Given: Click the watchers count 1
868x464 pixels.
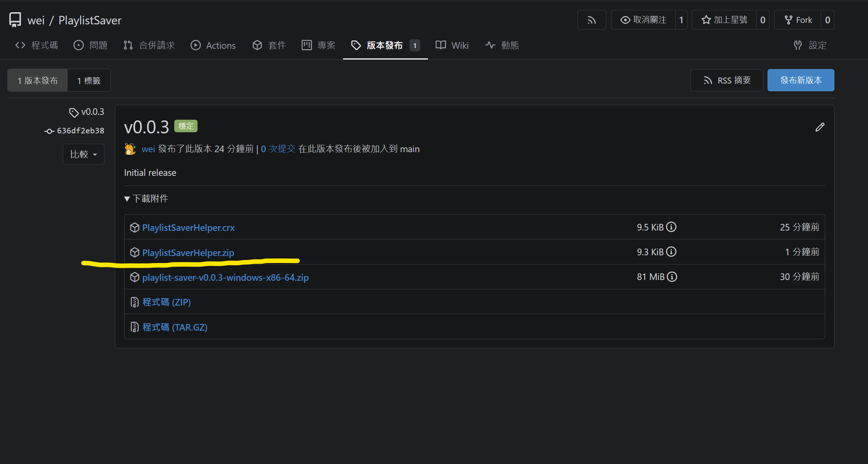Looking at the screenshot, I should click(x=681, y=20).
